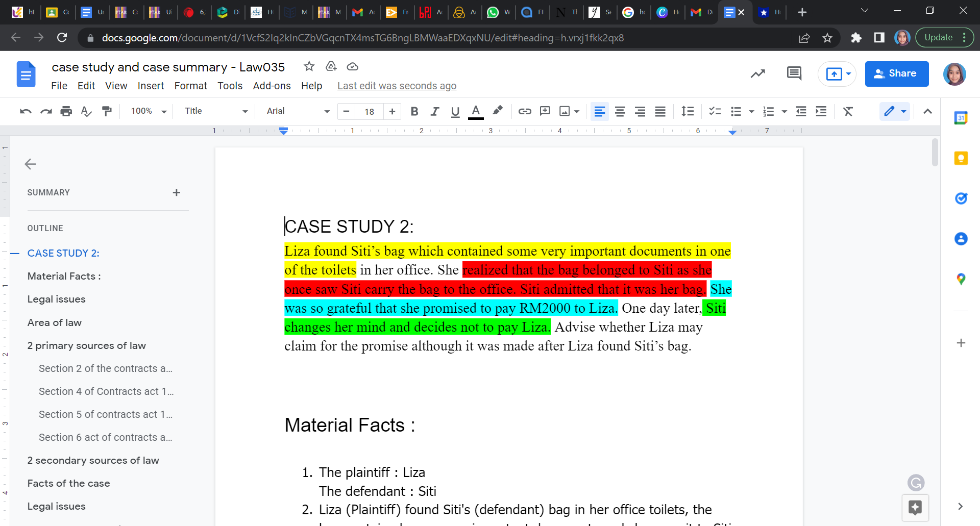
Task: Open the text color picker
Action: [x=476, y=111]
